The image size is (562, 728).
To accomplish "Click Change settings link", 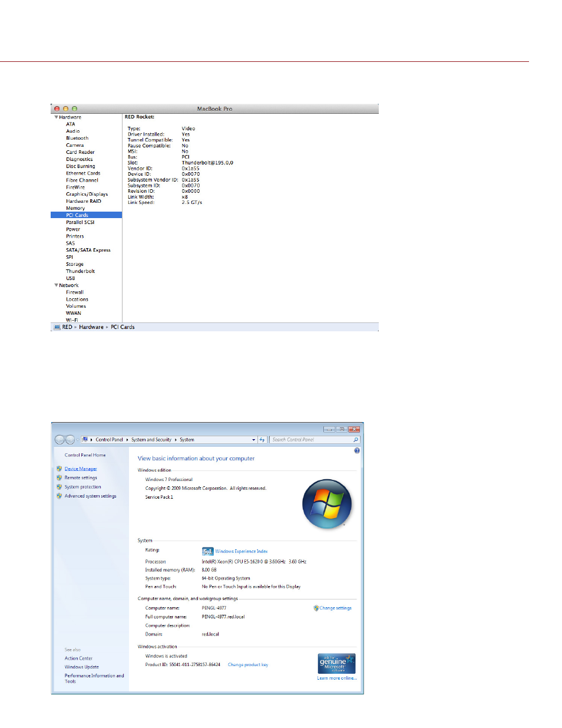I will coord(336,608).
